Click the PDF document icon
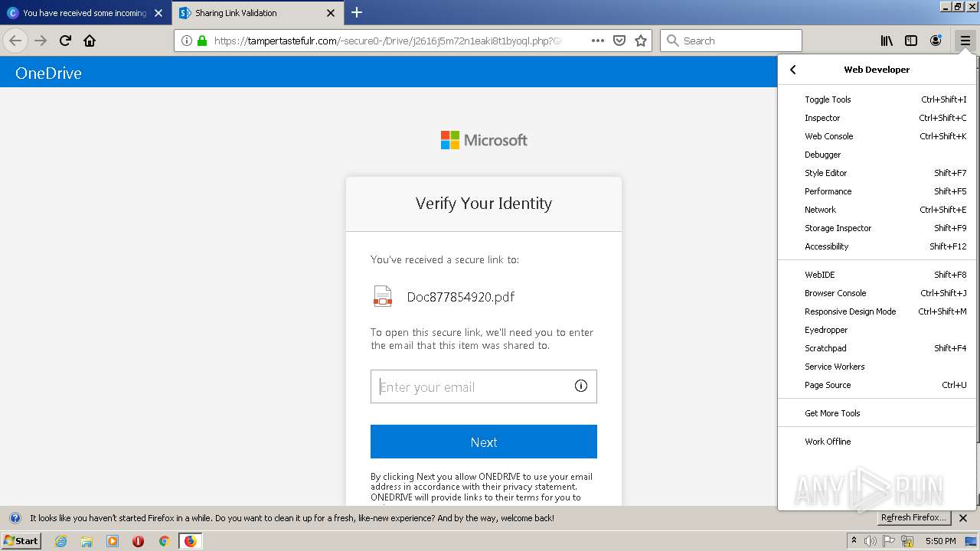 tap(382, 296)
